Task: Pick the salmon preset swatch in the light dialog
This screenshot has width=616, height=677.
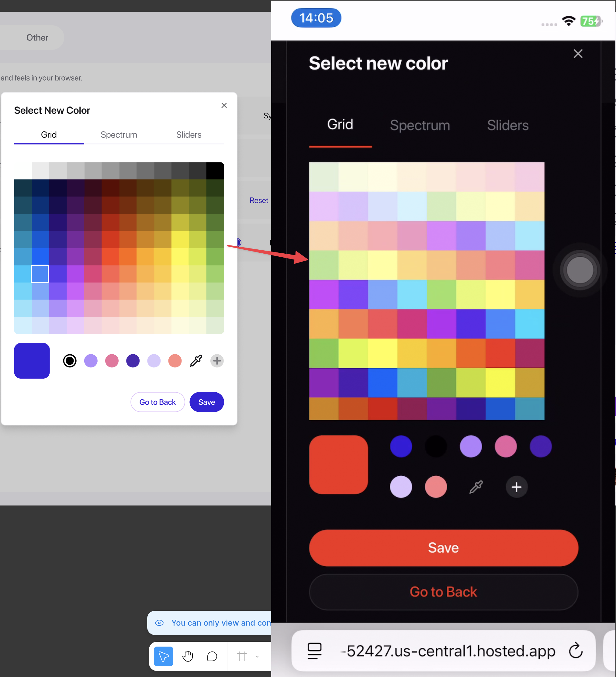Action: tap(175, 361)
